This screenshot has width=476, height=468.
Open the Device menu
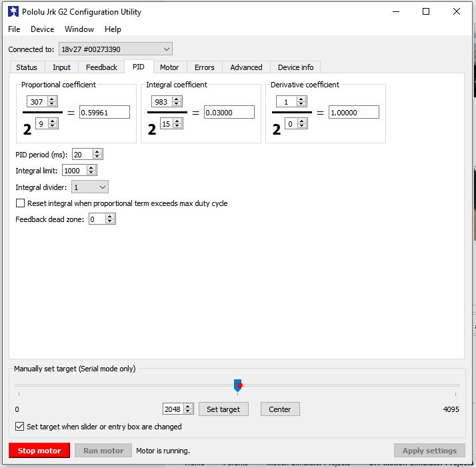pos(42,29)
